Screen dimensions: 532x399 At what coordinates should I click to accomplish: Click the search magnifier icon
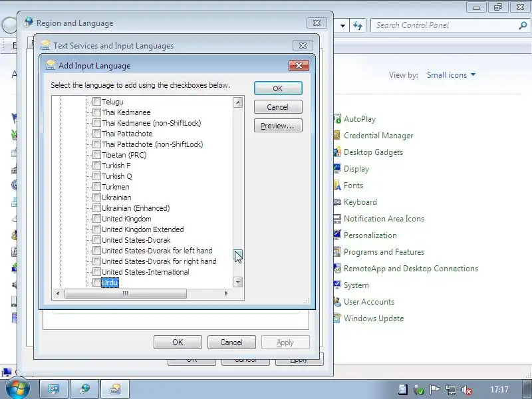(x=523, y=25)
